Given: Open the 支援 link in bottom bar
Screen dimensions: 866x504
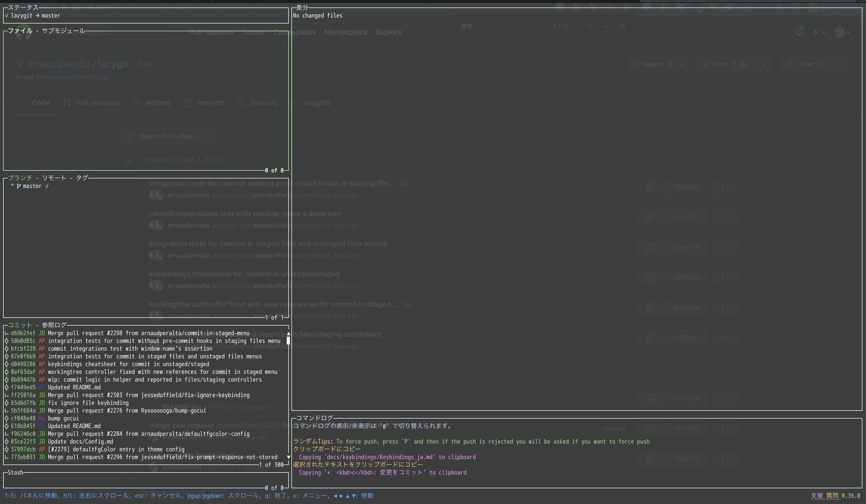Looking at the screenshot, I should [817, 495].
